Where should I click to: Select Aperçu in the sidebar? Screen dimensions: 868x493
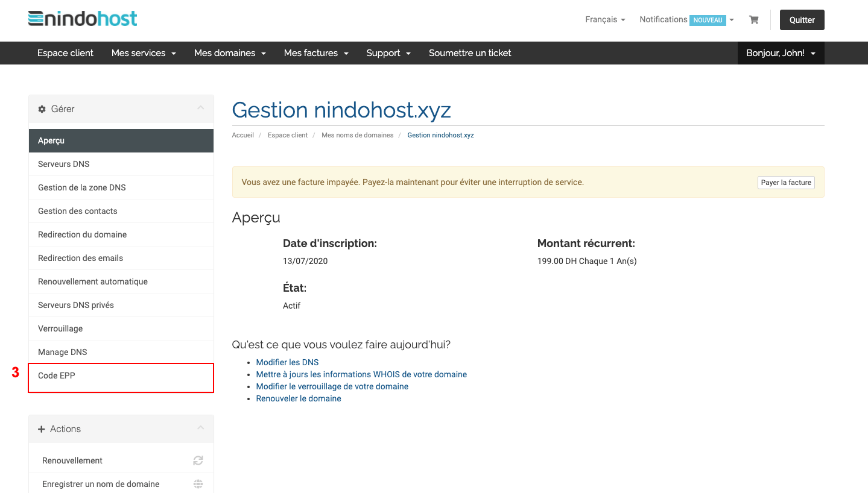121,140
